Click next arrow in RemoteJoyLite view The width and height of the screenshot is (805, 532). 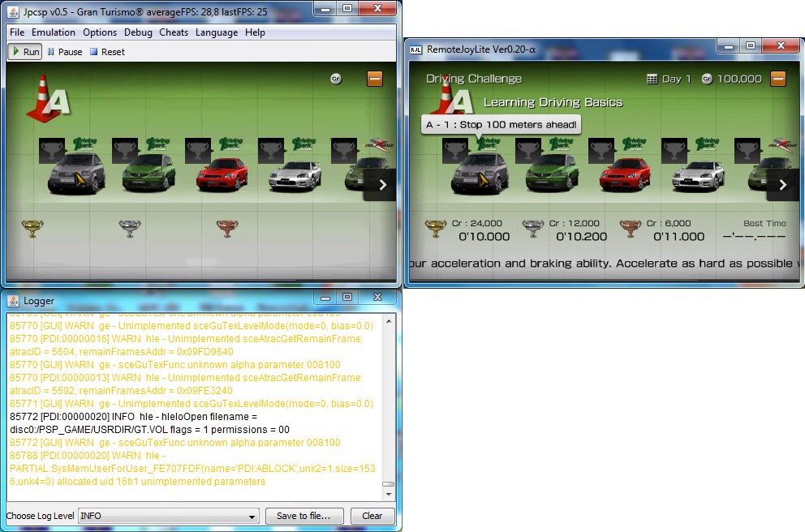[x=783, y=185]
